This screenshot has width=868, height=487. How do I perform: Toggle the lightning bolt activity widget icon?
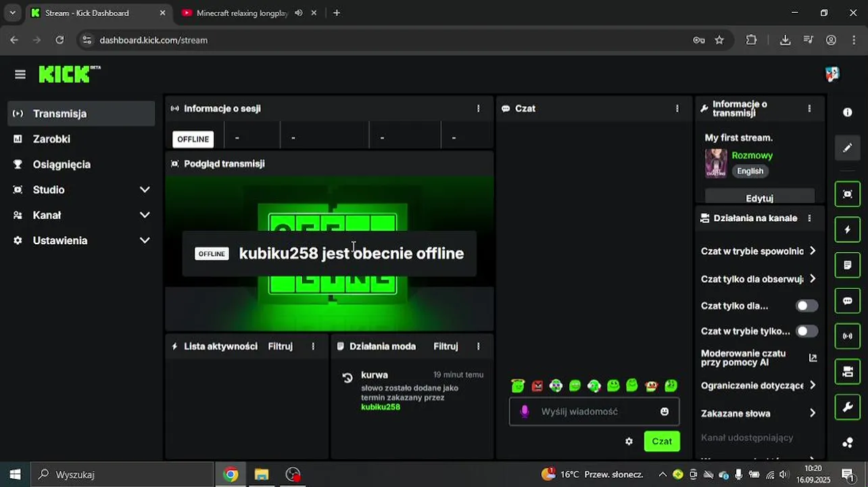tap(848, 229)
